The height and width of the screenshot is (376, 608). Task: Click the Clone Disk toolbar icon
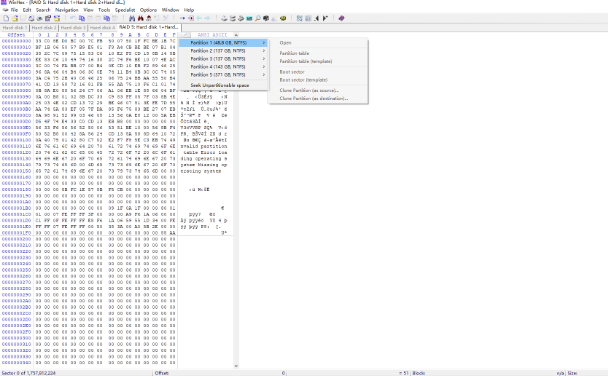[x=232, y=18]
